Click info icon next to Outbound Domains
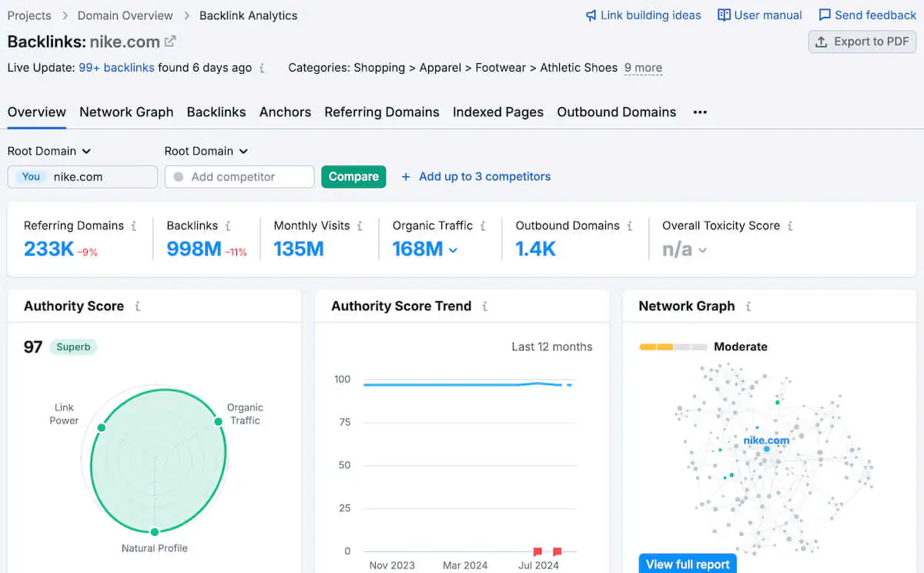Screen dimensions: 924x573 630,226
